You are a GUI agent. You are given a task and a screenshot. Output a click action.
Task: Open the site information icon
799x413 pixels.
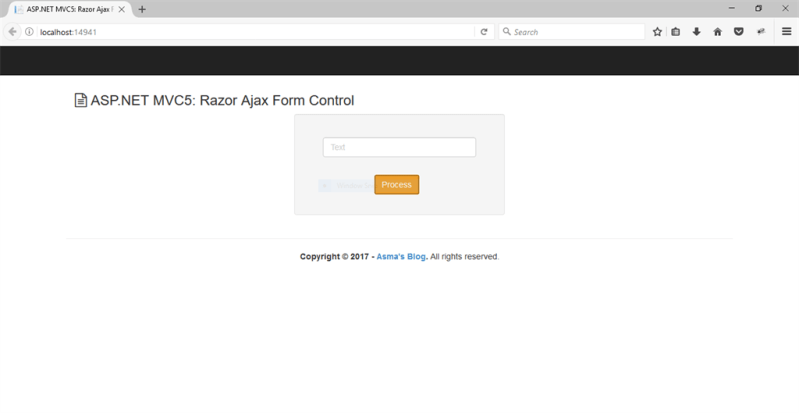point(30,32)
